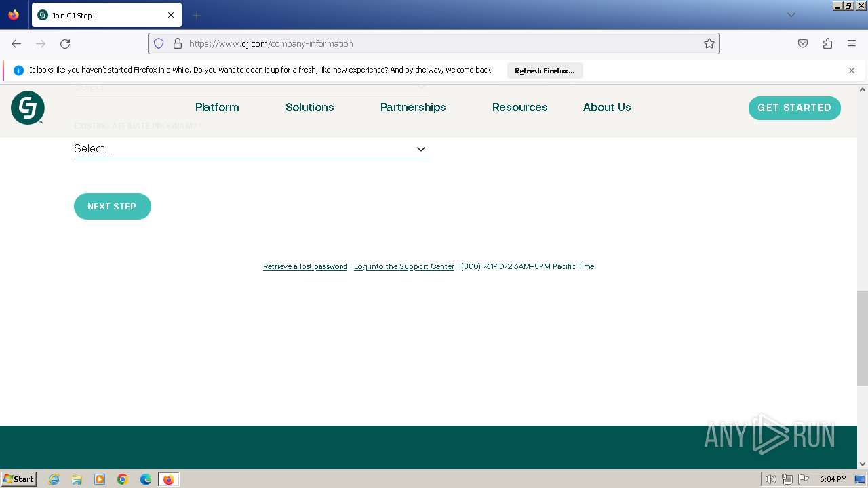Open the About Us navigation menu
The height and width of the screenshot is (488, 868).
pyautogui.click(x=607, y=107)
